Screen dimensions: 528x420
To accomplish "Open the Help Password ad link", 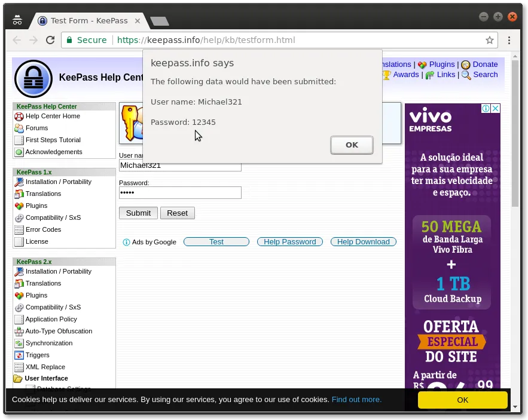I will (x=289, y=242).
